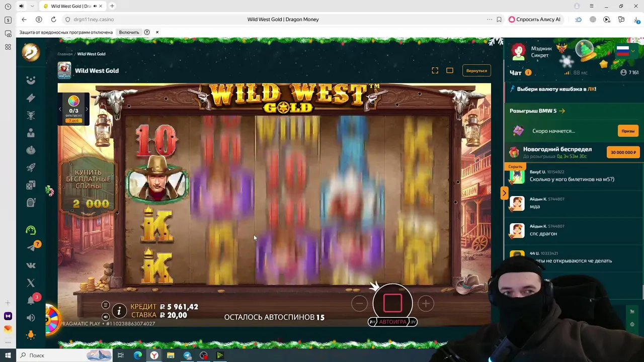Screen dimensions: 644x362
Task: Open tab list dropdown chevron
Action: 32,6
